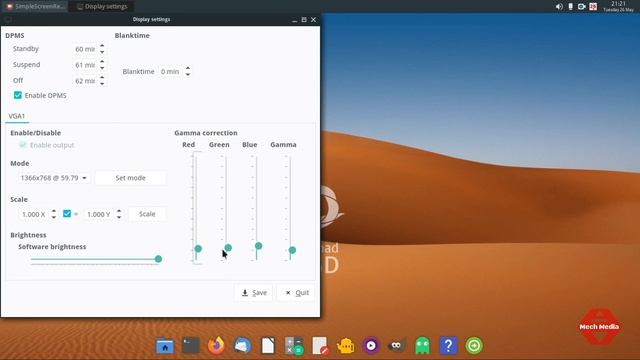This screenshot has width=640, height=360.
Task: Open Firefox from the dock
Action: click(x=216, y=346)
